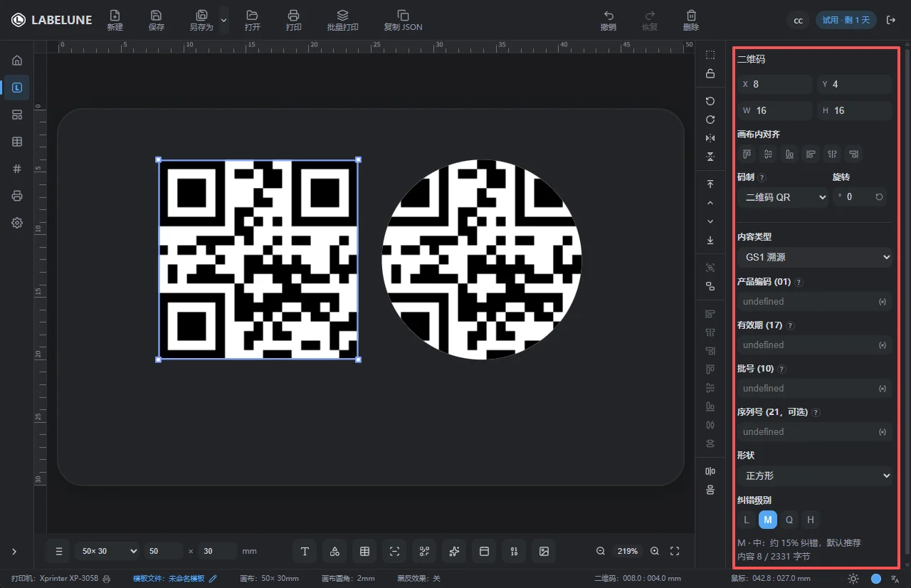
Task: Click the 打印 (print) toolbar button
Action: coord(293,20)
